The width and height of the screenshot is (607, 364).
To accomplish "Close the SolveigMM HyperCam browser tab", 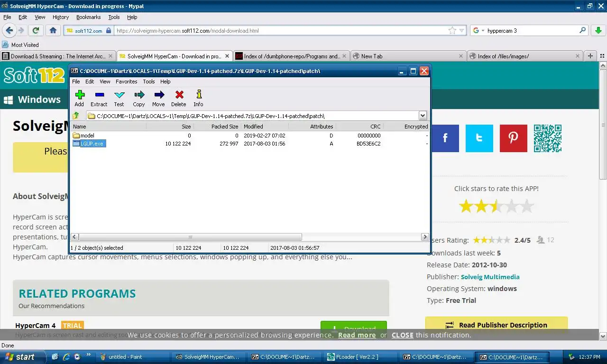I will 227,56.
